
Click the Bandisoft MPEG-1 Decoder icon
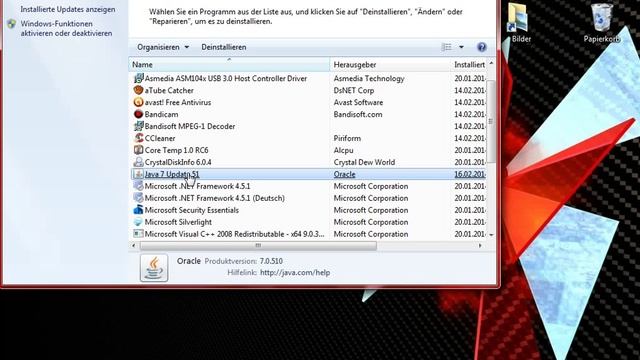138,126
